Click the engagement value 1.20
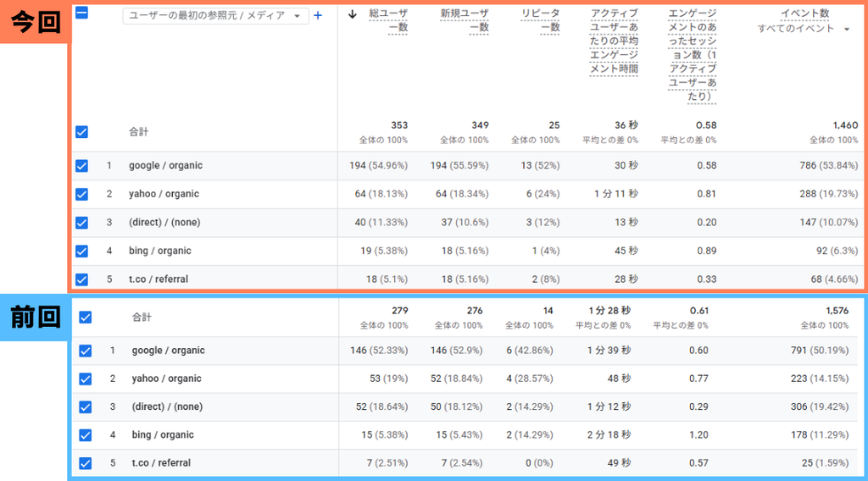 698,435
